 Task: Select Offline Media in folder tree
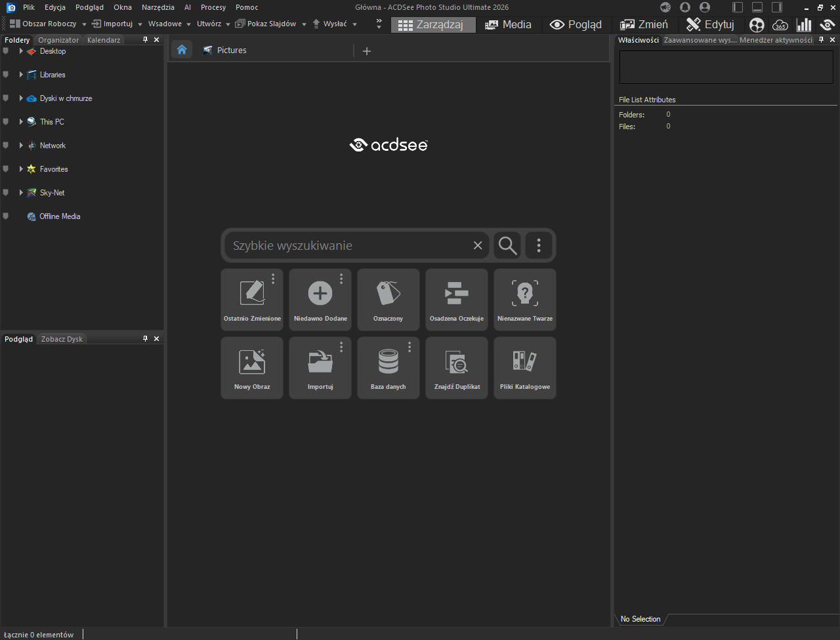(x=60, y=216)
